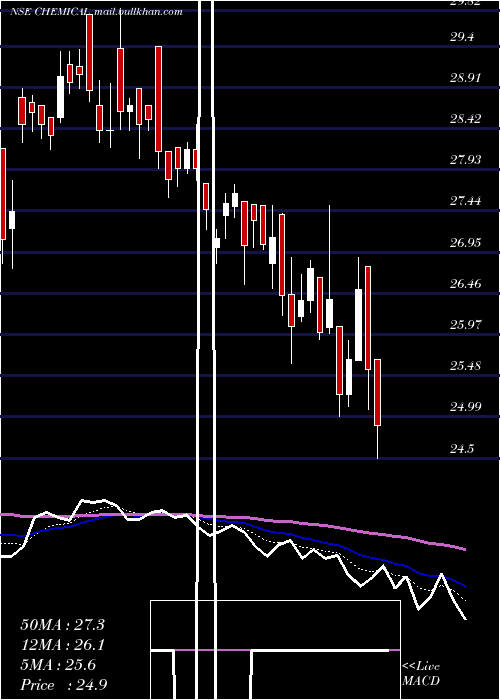Click the 24.99 price axis label

coord(466,407)
